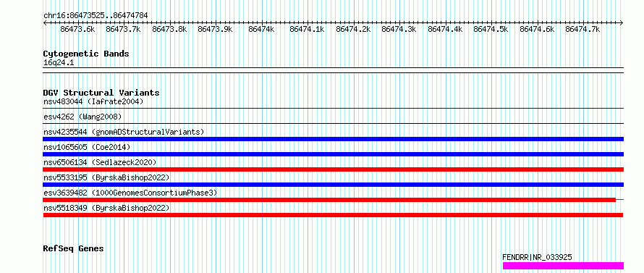Click the 86474.4k ruler tick label
The height and width of the screenshot is (273, 644).
445,29
